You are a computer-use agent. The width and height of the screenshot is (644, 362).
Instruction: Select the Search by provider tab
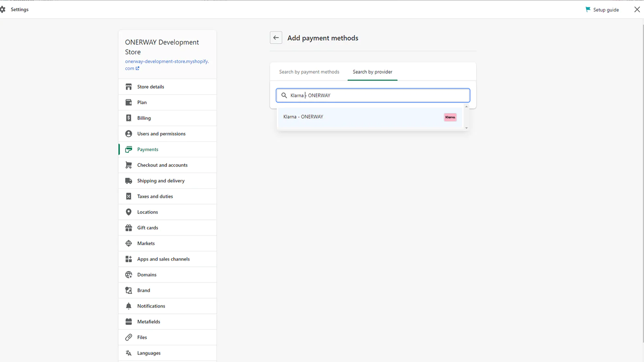[x=372, y=72]
